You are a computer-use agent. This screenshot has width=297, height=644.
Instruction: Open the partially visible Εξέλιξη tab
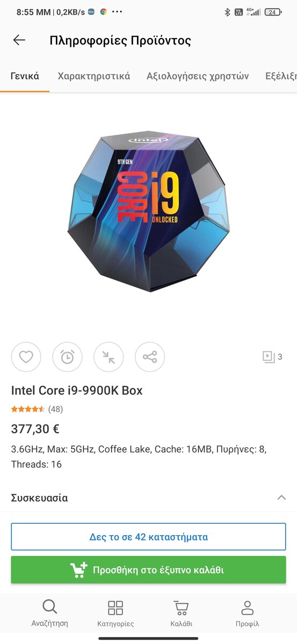pos(281,76)
